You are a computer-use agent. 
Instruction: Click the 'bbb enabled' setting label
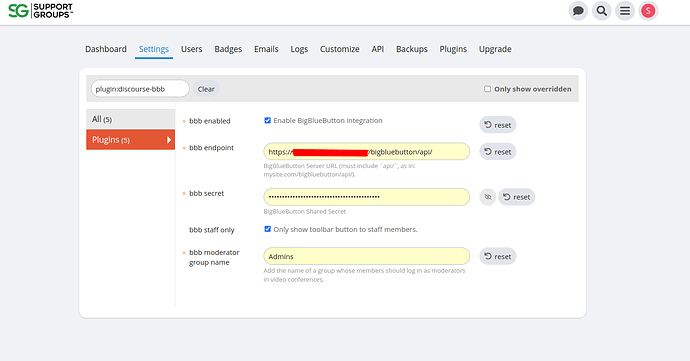tap(209, 121)
